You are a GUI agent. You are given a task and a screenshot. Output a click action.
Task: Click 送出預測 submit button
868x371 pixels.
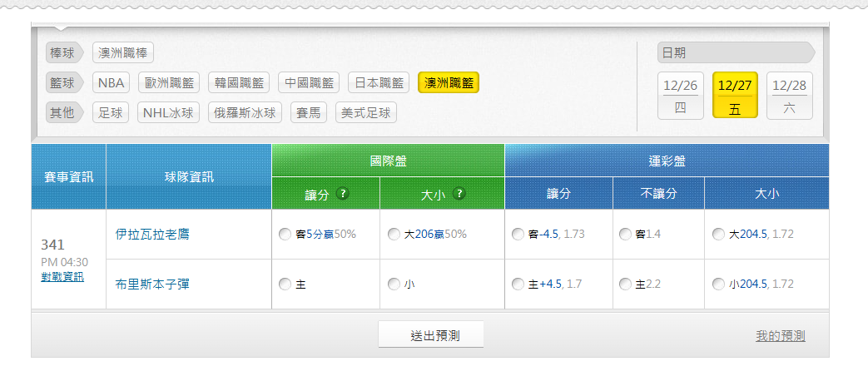click(431, 334)
